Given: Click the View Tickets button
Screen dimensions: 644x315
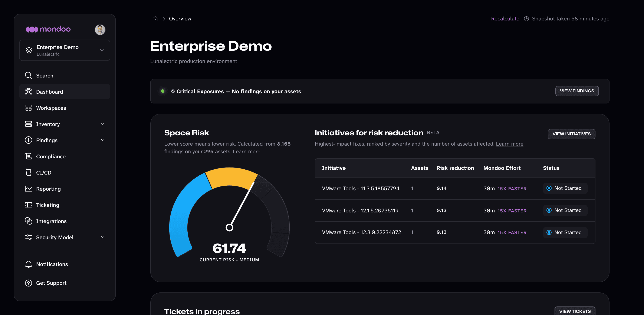Looking at the screenshot, I should pyautogui.click(x=575, y=311).
